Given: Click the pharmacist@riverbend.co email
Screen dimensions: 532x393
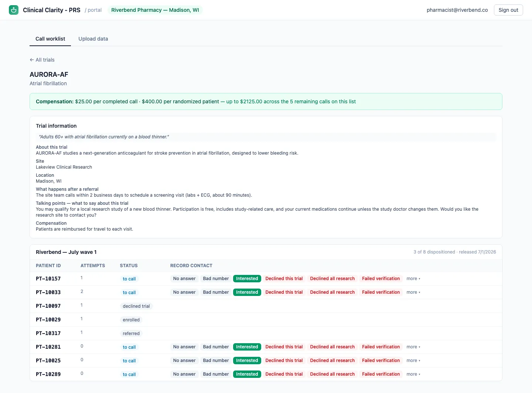Looking at the screenshot, I should pyautogui.click(x=457, y=10).
